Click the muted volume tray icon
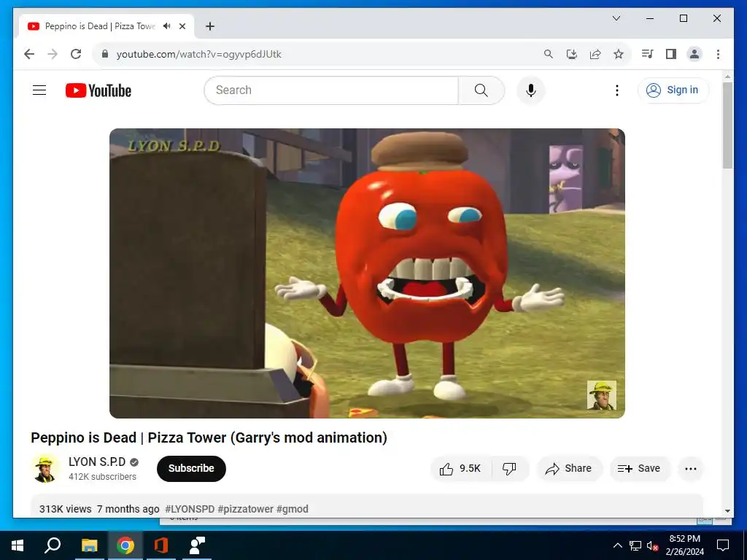Image resolution: width=747 pixels, height=560 pixels. [653, 545]
